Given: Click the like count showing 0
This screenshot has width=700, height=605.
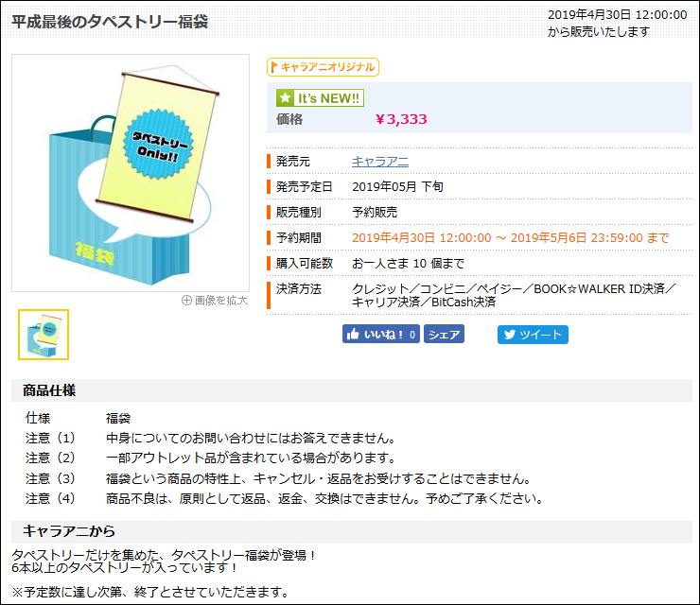Looking at the screenshot, I should [412, 335].
